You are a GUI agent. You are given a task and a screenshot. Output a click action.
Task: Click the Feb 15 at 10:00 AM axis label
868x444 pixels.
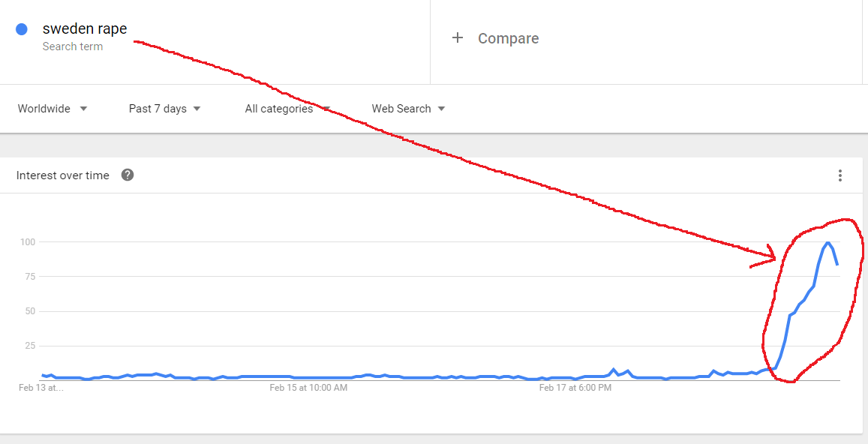(308, 388)
